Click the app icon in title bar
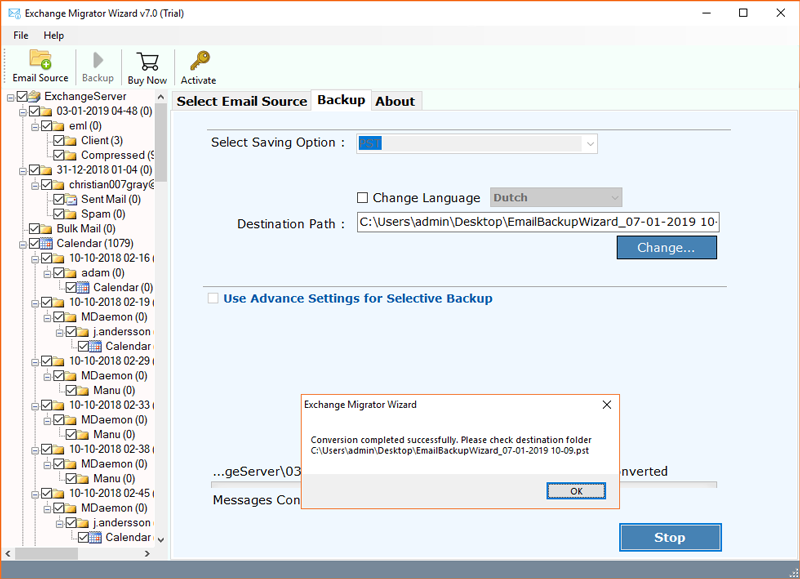Image resolution: width=800 pixels, height=579 pixels. [x=14, y=13]
